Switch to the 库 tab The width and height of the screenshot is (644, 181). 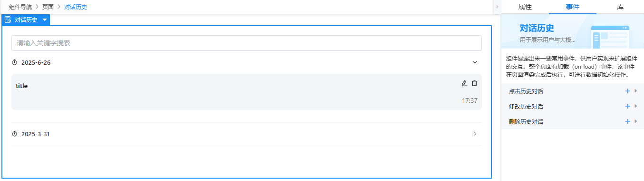(x=620, y=7)
